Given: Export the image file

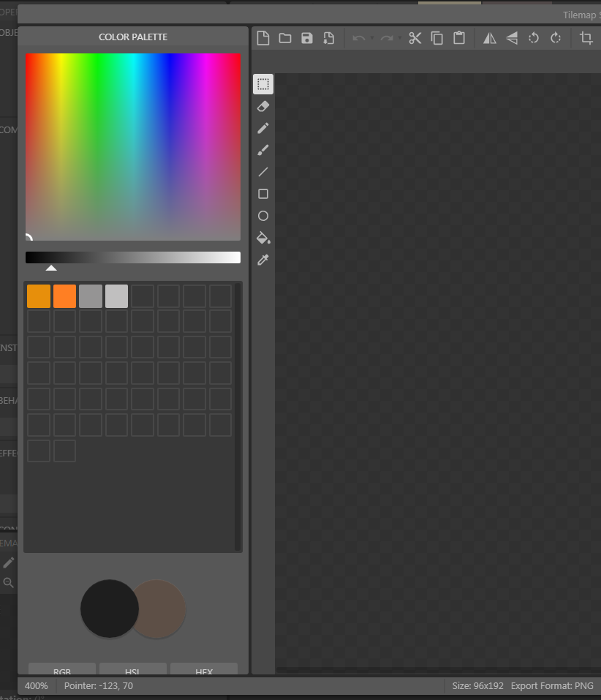Looking at the screenshot, I should (329, 38).
